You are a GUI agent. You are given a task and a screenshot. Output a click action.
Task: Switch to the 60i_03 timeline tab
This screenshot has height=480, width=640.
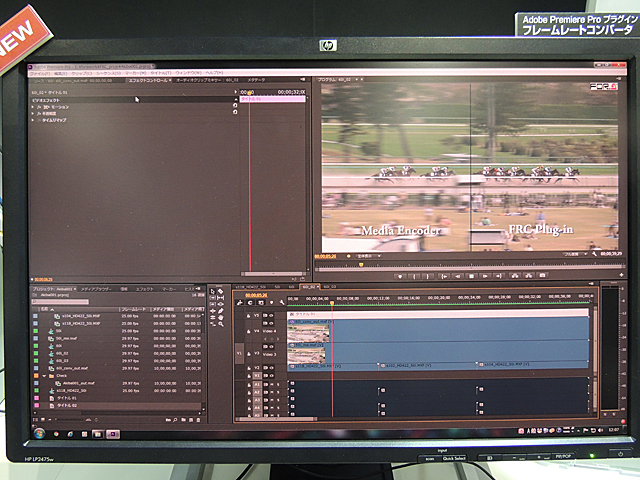329,287
